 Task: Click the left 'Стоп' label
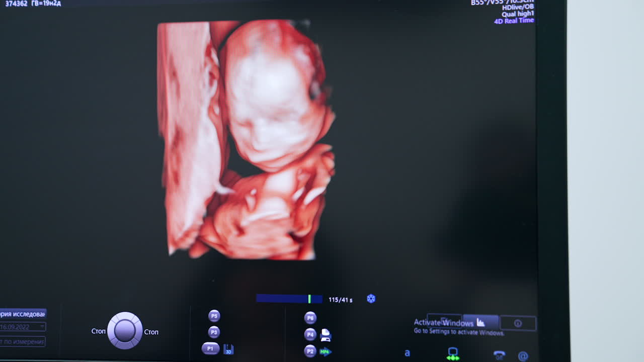click(x=98, y=331)
